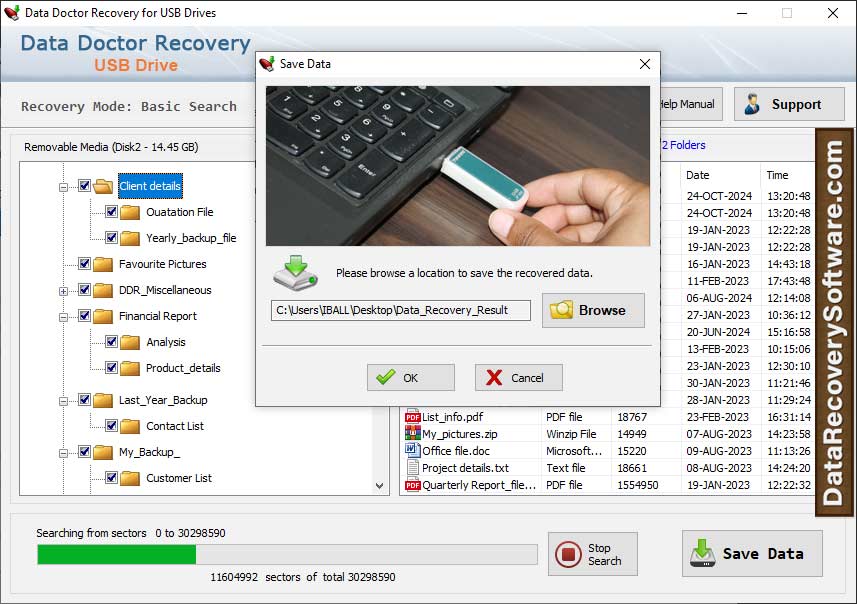Click the Stop Search red icon
The image size is (857, 604).
tap(568, 554)
